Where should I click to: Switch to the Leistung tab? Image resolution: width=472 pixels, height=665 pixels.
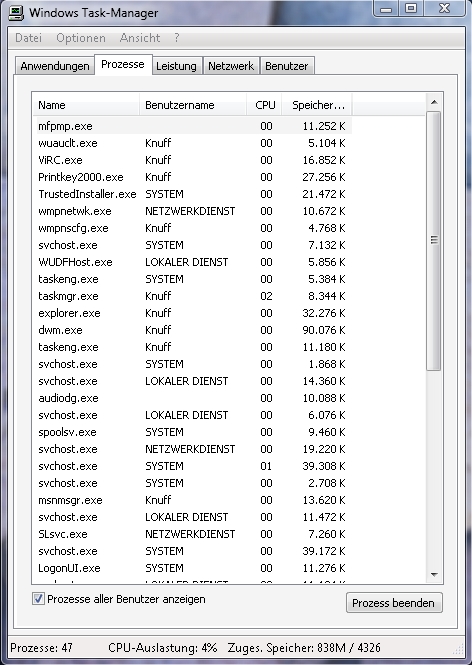pyautogui.click(x=176, y=66)
